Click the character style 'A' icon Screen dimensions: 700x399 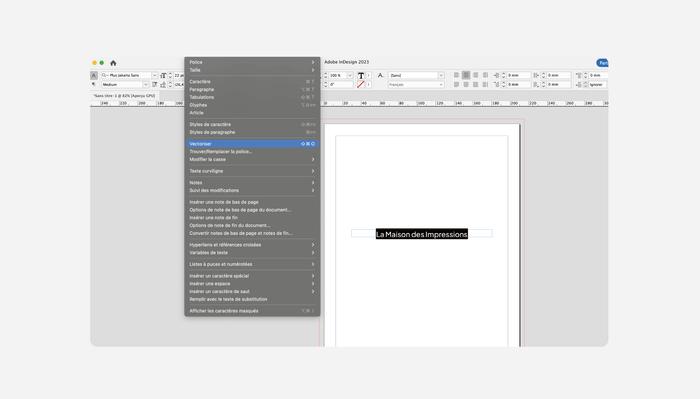coord(380,75)
